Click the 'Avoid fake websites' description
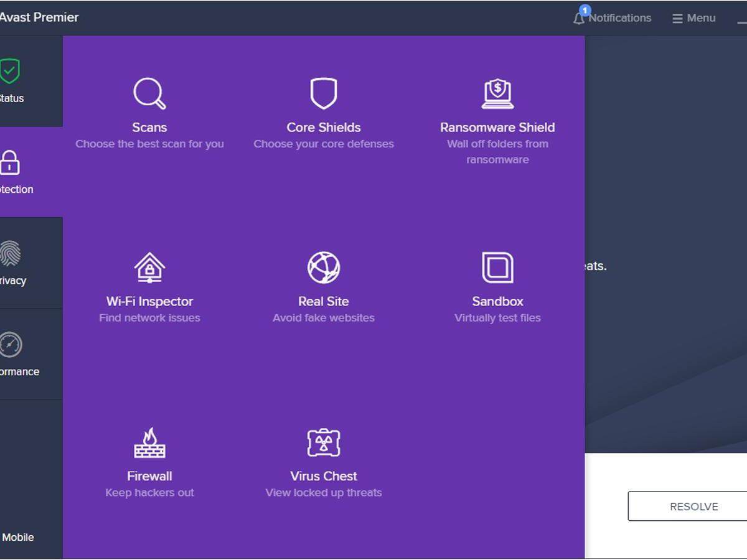747x560 pixels. 323,318
